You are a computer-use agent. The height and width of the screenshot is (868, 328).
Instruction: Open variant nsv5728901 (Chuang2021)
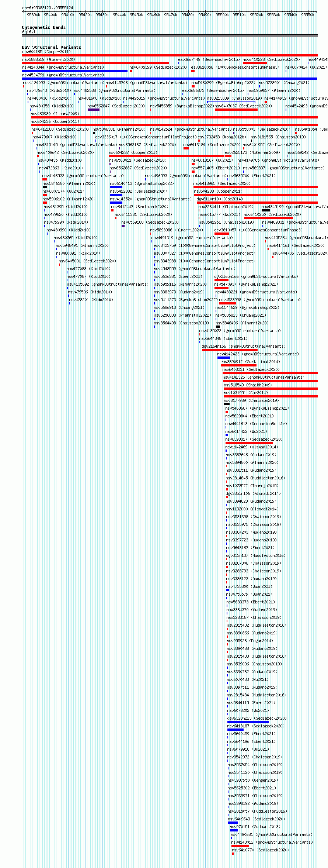pos(284,83)
